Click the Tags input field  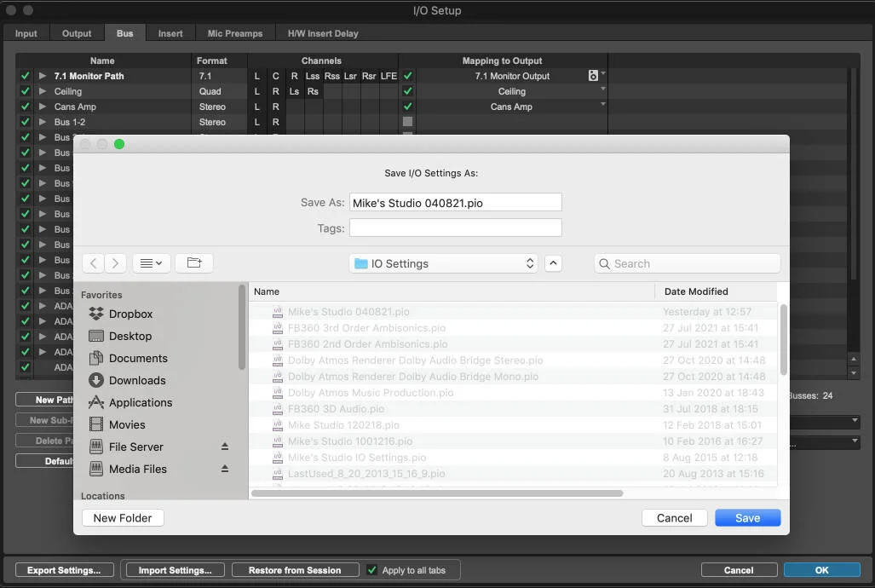coord(455,228)
